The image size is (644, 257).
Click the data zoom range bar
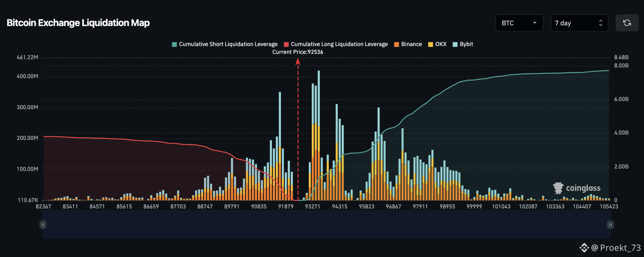tap(327, 225)
